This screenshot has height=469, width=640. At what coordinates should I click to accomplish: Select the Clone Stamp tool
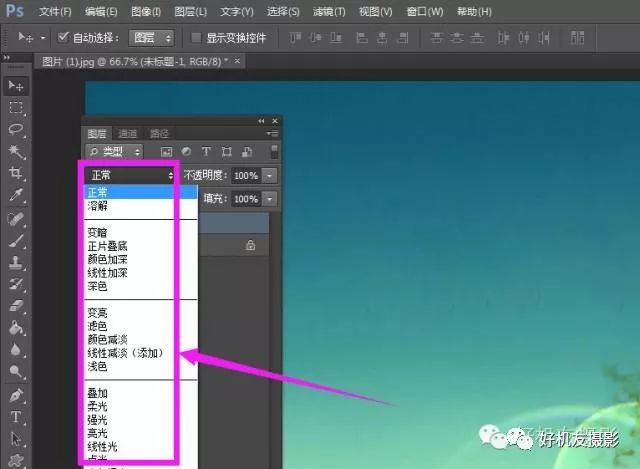coord(16,262)
